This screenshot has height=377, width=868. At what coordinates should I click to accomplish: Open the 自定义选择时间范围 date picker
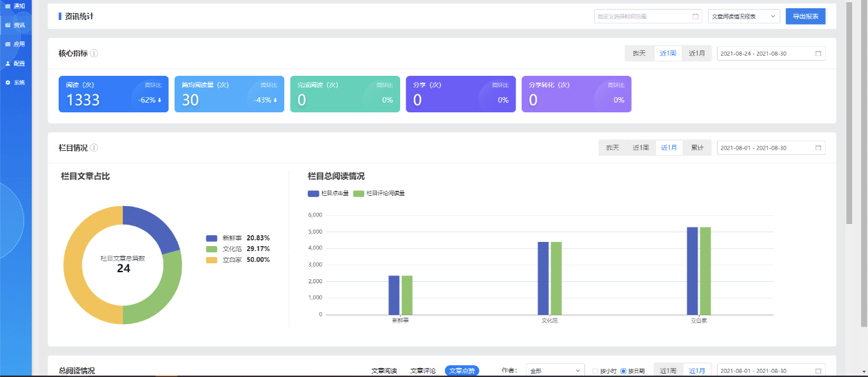click(x=647, y=17)
